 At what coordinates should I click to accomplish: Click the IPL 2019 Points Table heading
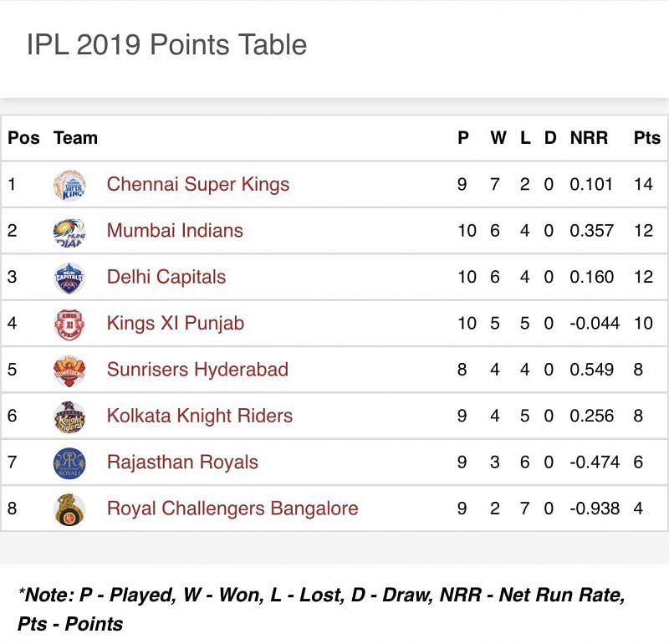click(x=166, y=44)
